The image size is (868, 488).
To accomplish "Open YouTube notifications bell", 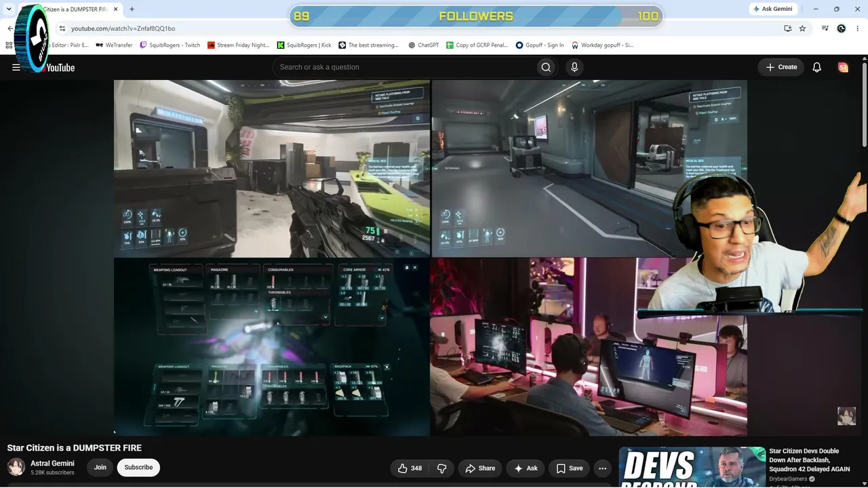I will 817,67.
